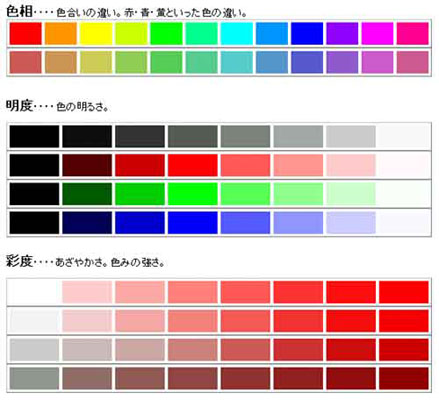Click the 彩度 saturation heading text
This screenshot has height=400, width=439.
(19, 261)
